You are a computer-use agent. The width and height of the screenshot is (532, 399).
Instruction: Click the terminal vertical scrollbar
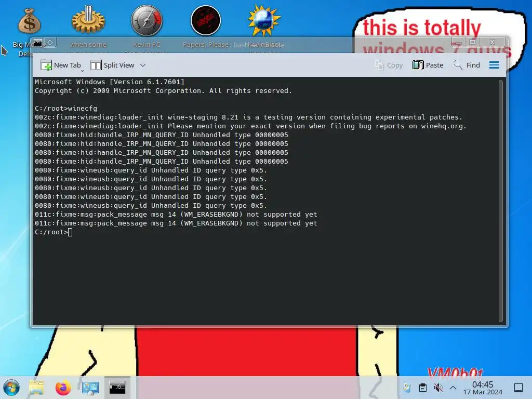[501, 201]
